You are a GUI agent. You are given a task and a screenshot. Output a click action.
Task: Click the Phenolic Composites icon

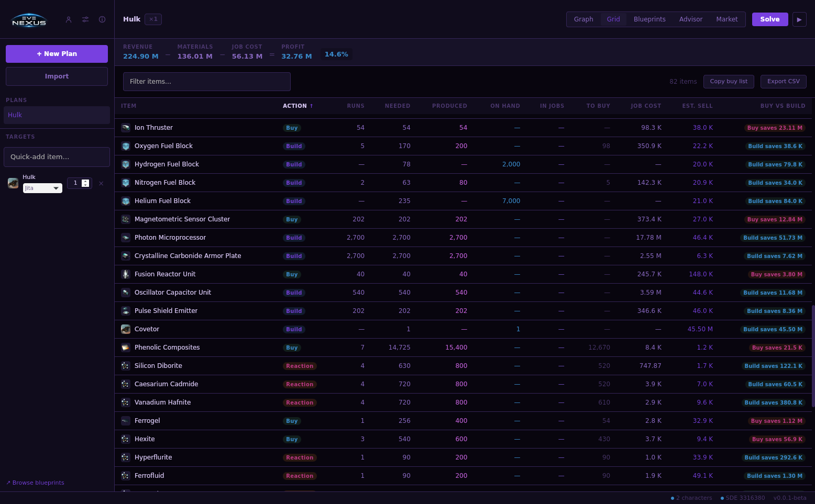[x=126, y=348]
